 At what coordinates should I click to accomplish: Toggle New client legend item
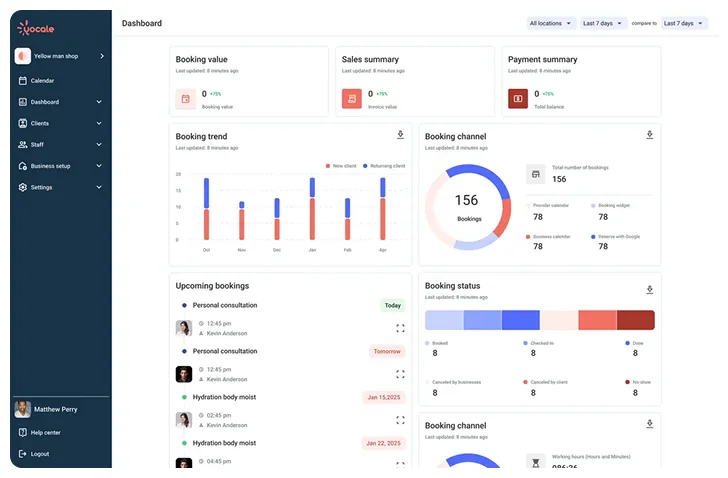(x=341, y=166)
